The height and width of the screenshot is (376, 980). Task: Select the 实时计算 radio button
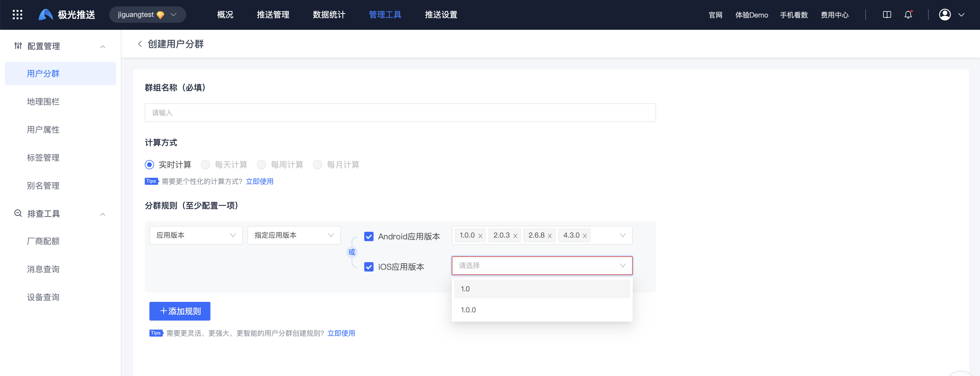[x=149, y=165]
